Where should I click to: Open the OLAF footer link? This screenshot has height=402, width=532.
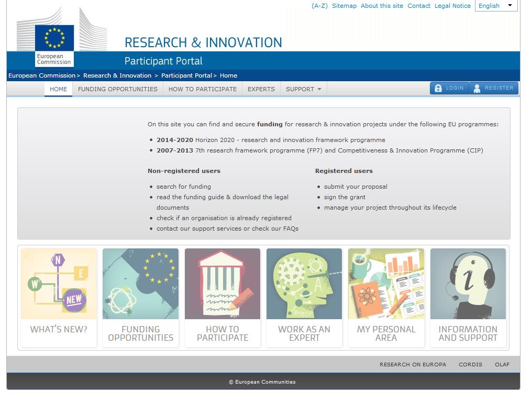502,364
